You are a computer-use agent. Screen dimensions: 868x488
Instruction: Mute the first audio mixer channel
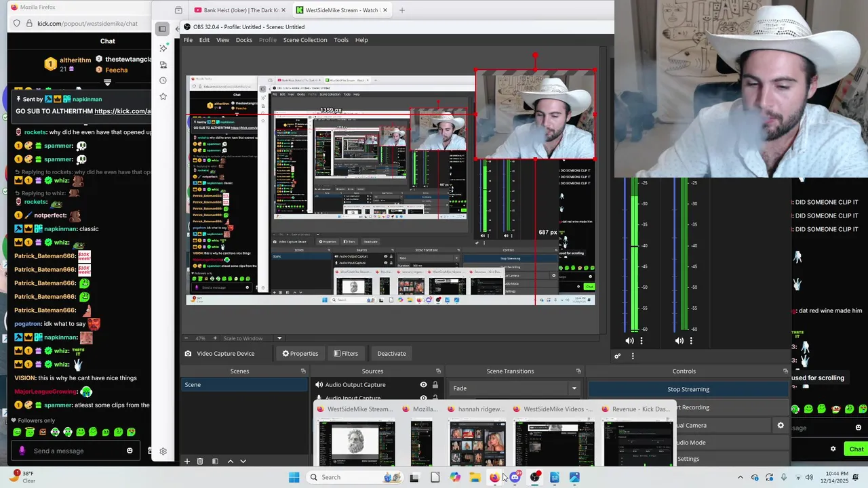(x=629, y=341)
